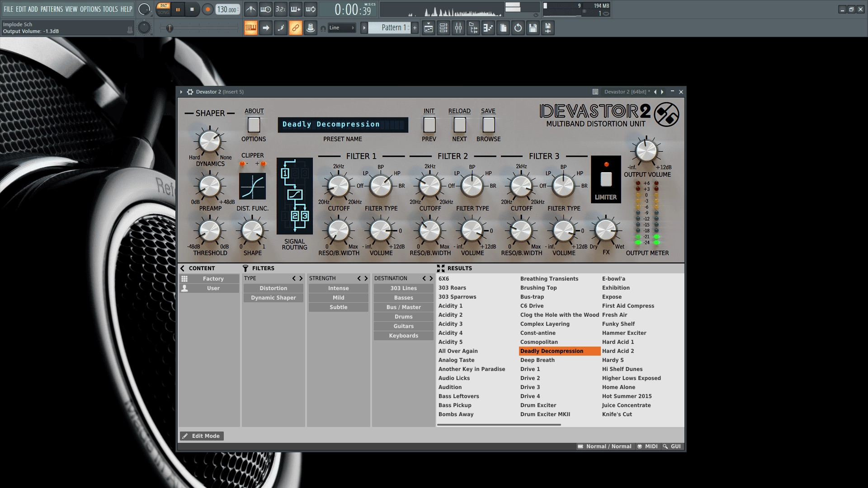Image resolution: width=868 pixels, height=488 pixels.
Task: Click the ABOUT / OPTIONS button
Action: pyautogui.click(x=254, y=125)
